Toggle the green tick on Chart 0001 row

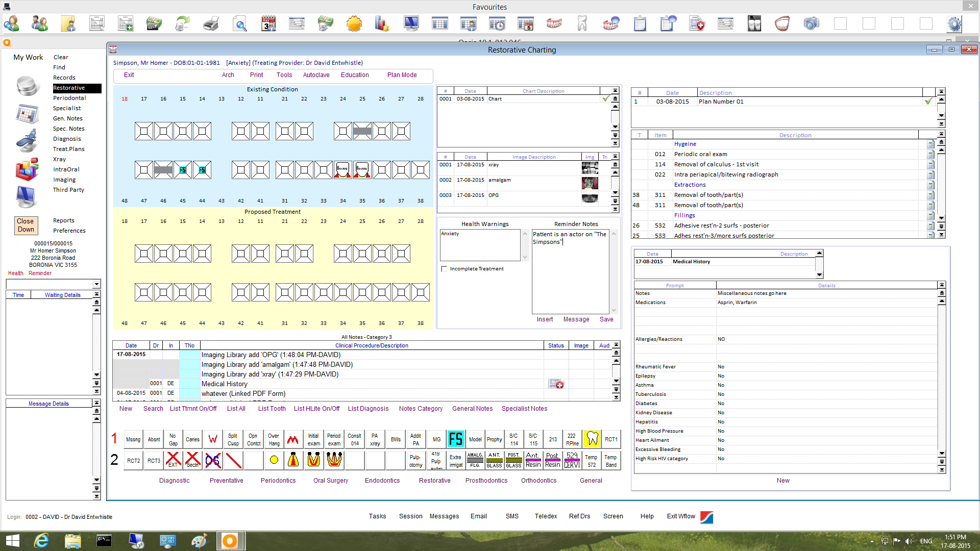click(x=605, y=99)
